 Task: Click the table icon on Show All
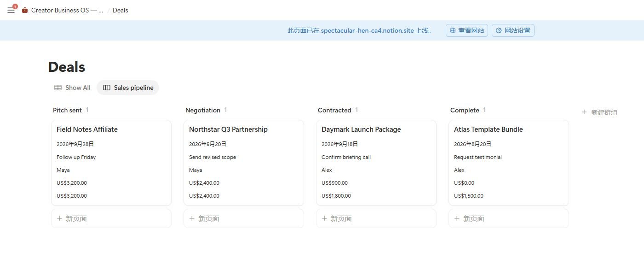point(58,88)
